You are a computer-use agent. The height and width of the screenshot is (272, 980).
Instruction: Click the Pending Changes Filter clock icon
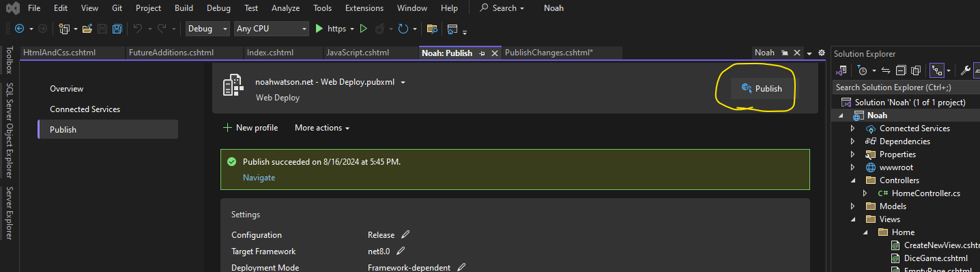click(x=863, y=70)
